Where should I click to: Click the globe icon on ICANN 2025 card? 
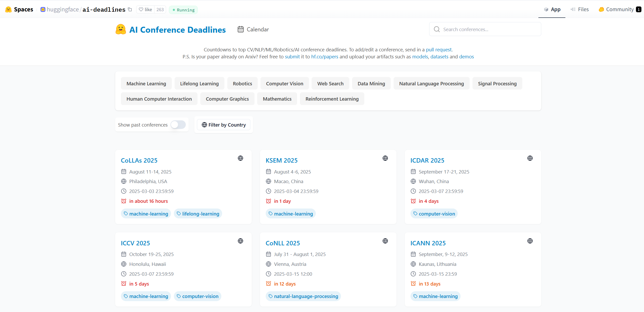[530, 241]
